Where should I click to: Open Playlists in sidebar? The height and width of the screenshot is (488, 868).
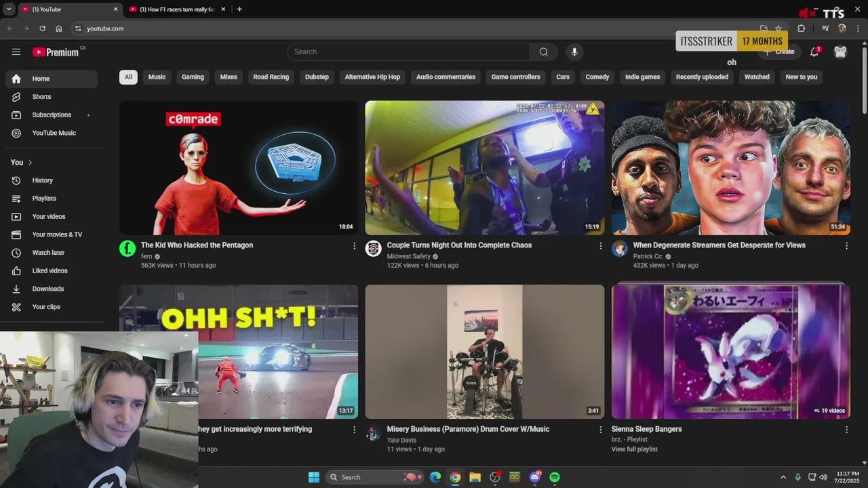(x=52, y=198)
